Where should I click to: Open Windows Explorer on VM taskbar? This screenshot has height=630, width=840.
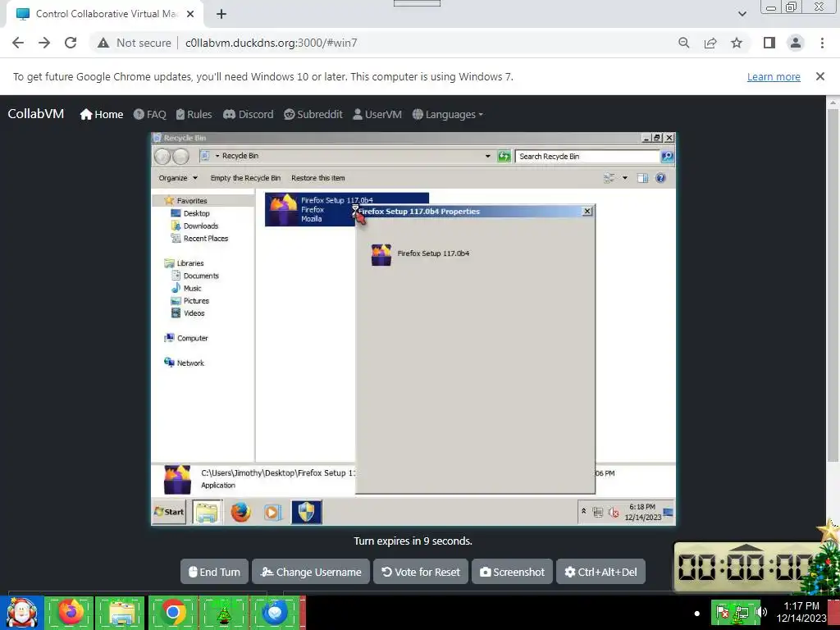208,512
